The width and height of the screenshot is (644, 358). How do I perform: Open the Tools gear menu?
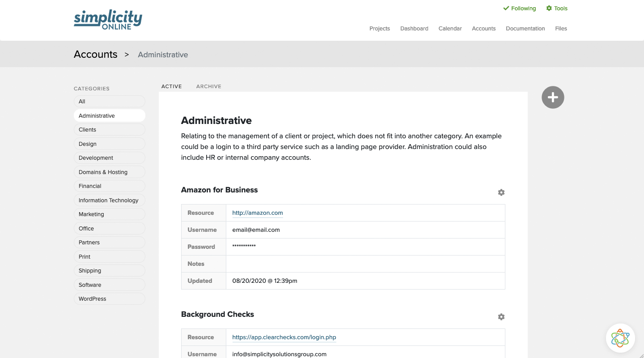(557, 9)
